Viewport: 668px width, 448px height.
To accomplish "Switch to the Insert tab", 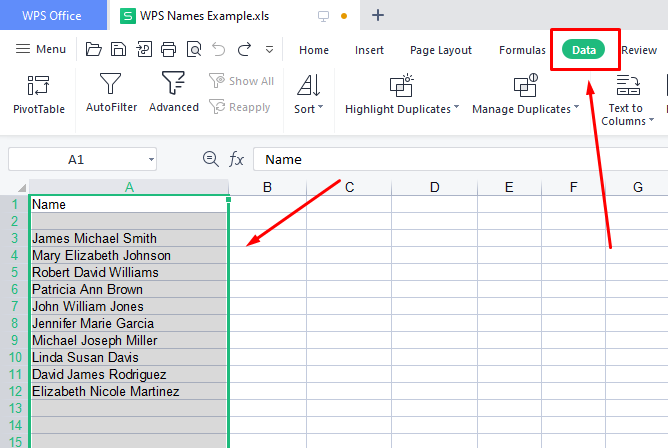I will (x=369, y=50).
